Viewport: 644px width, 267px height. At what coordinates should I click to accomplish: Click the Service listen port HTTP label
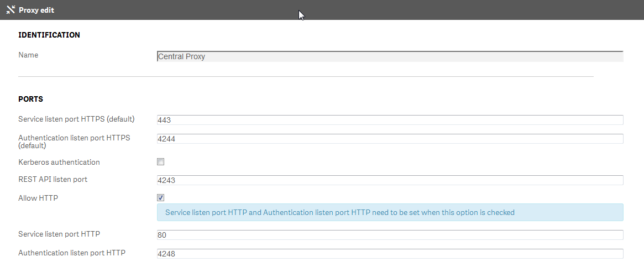pos(59,234)
